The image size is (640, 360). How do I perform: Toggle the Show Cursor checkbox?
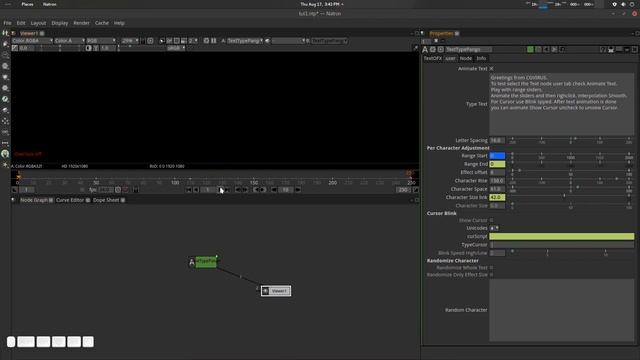tap(491, 220)
